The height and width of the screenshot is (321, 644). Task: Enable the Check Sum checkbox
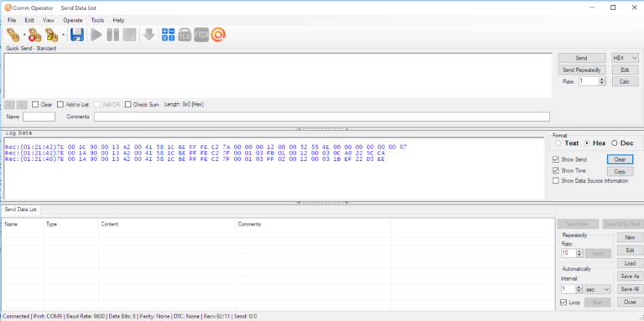point(128,105)
